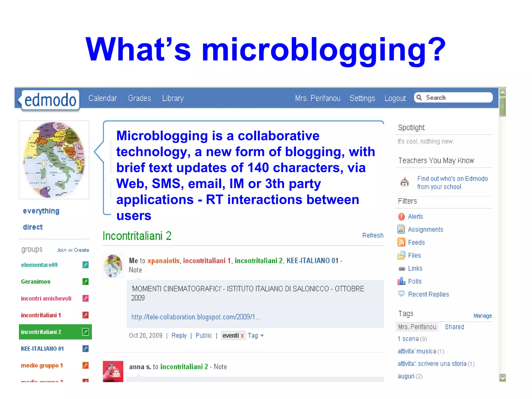The width and height of the screenshot is (532, 399).
Task: Select the incontritaliani 1 group
Action: point(41,315)
